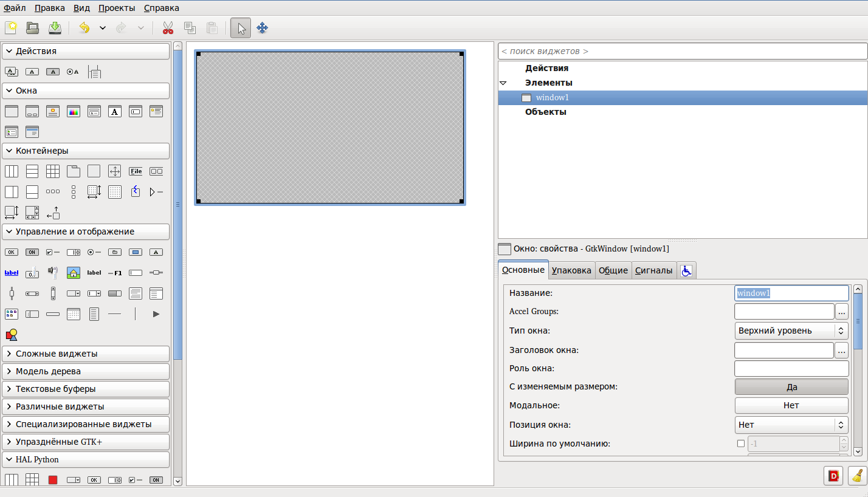Viewport: 868px width, 497px height.
Task: Add a Link Button with the blue label icon
Action: 12,273
